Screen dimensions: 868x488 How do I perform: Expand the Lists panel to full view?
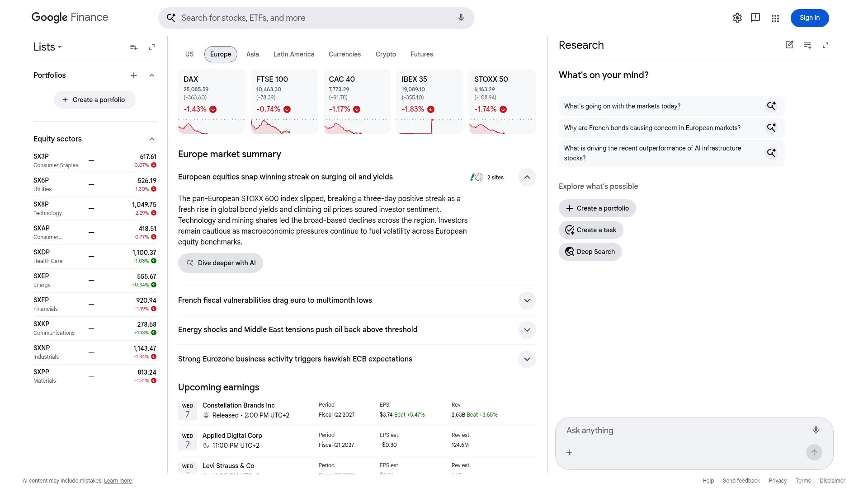pos(152,47)
